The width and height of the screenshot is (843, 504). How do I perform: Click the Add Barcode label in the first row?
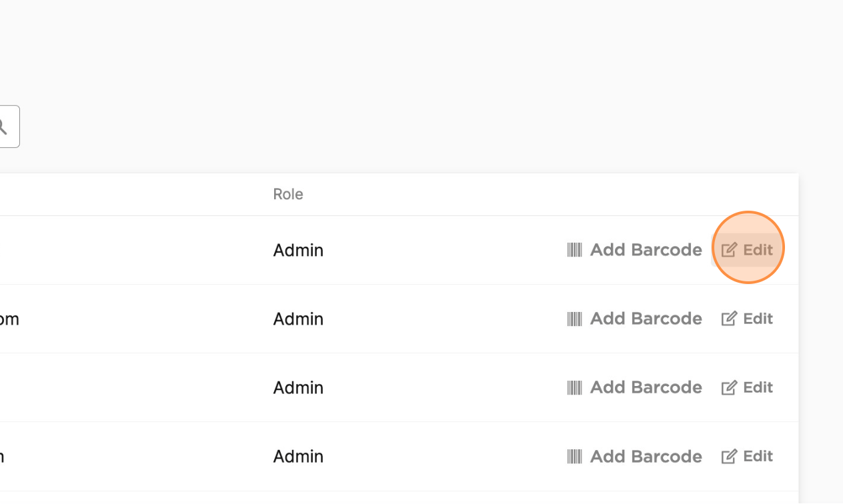click(646, 250)
